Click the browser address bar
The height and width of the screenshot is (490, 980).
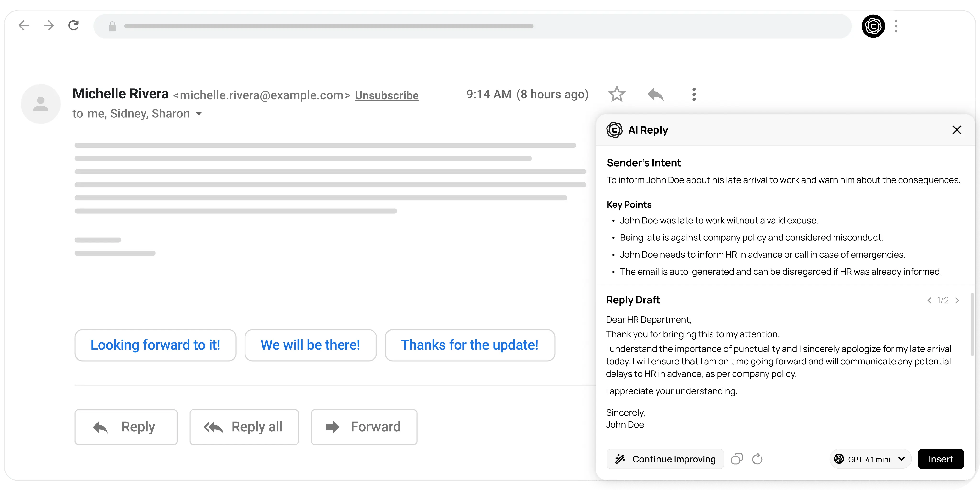click(x=472, y=26)
